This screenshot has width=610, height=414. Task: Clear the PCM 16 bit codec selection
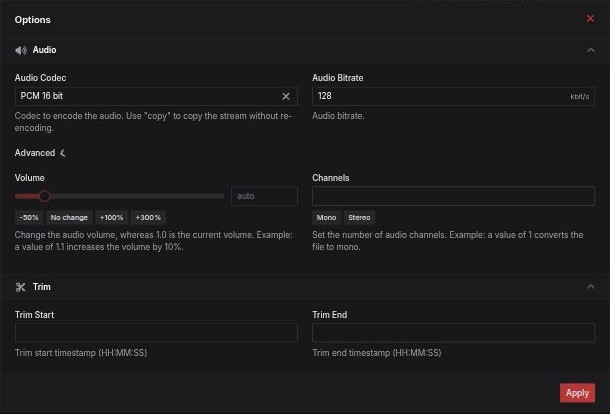(x=286, y=96)
